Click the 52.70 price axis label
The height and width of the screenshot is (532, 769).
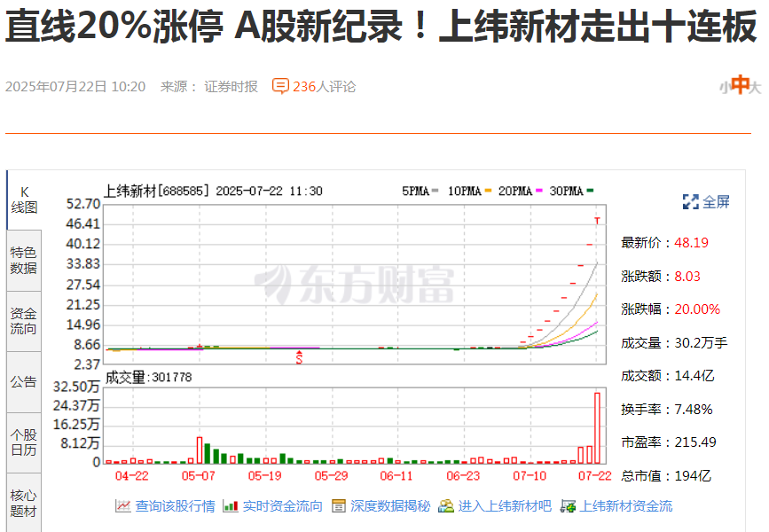click(x=83, y=203)
